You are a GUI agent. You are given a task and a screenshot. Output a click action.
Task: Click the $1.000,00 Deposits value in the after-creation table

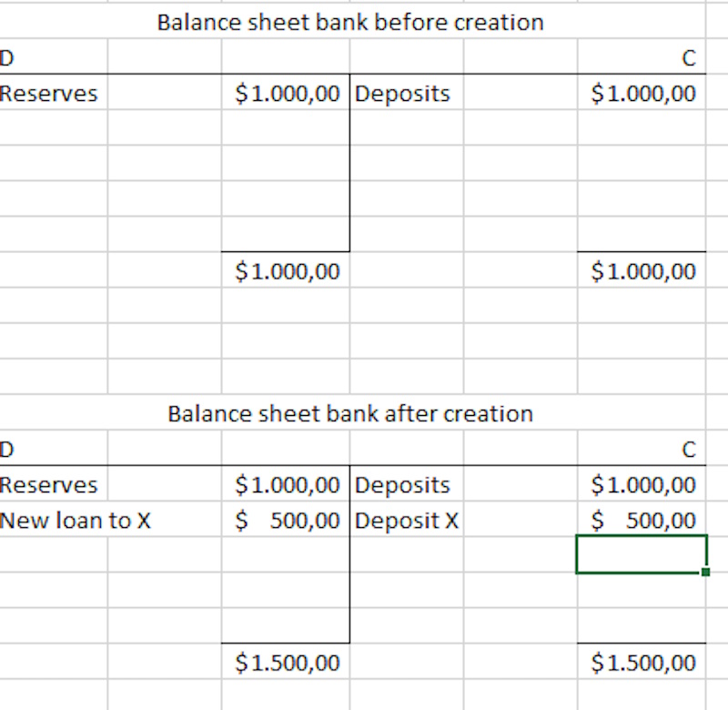[642, 484]
